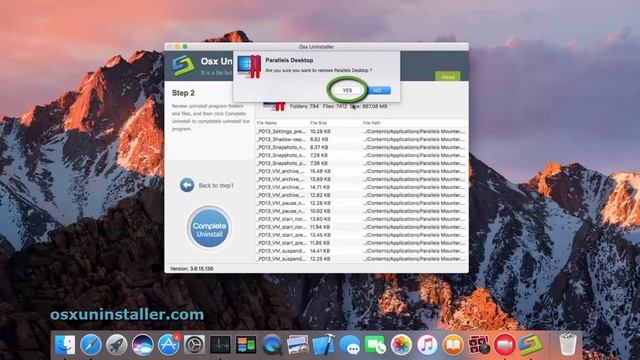Click the red camera recorder Dock icon
Viewport: 640px width, 360px height.
(x=505, y=345)
